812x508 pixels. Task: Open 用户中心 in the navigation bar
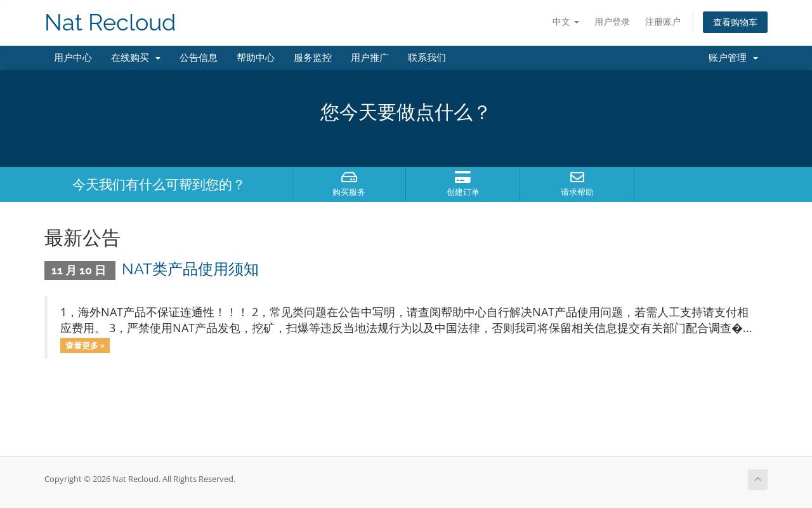click(x=73, y=58)
